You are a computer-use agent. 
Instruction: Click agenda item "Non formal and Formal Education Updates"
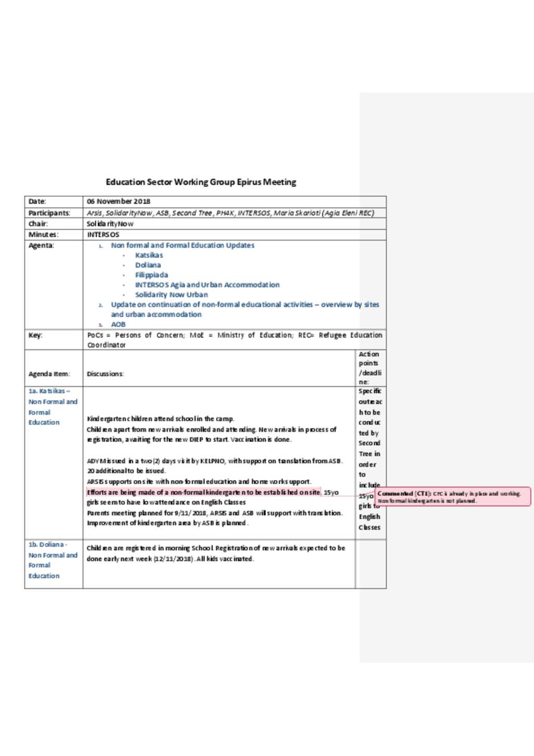[183, 245]
